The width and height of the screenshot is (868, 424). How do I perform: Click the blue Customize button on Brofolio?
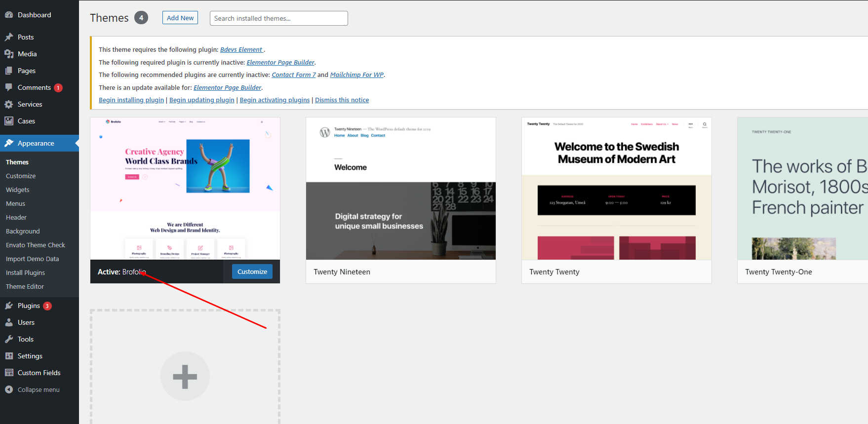click(252, 271)
